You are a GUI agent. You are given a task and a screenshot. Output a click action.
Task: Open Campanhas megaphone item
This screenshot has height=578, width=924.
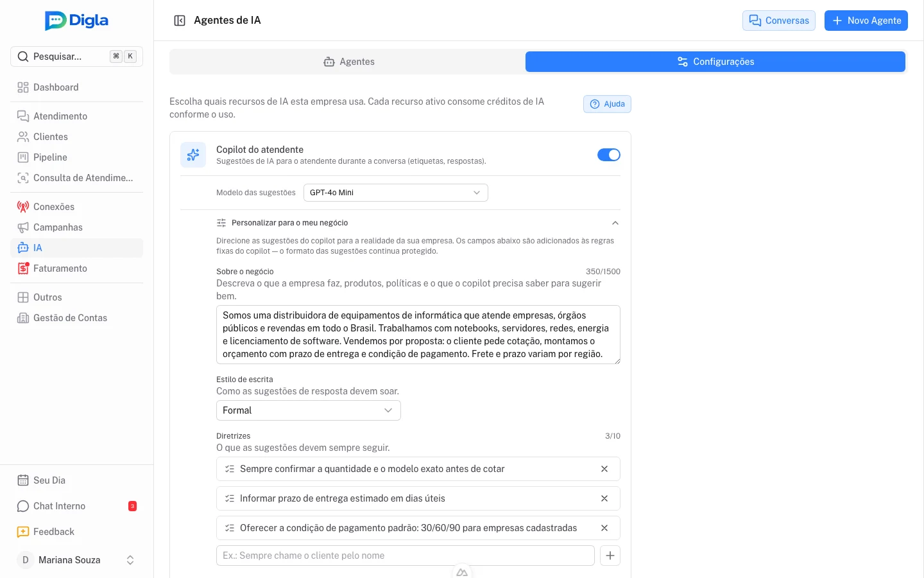pos(76,227)
